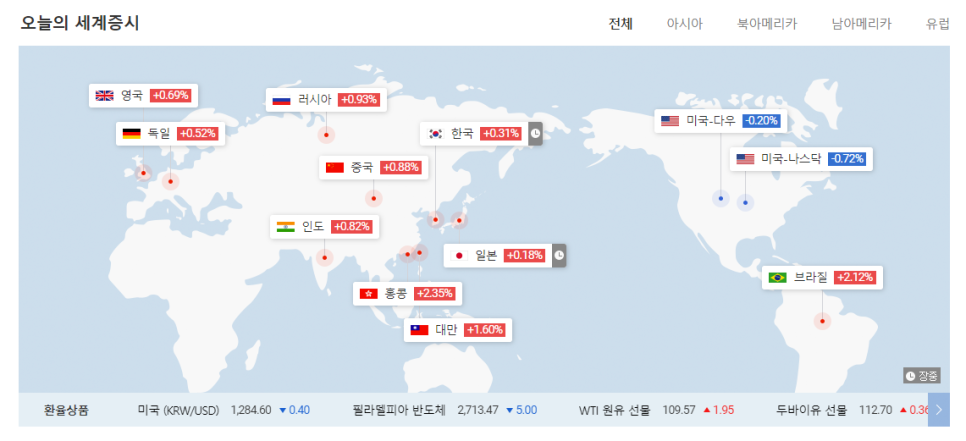Click the +2.12% Brazil change badge
The height and width of the screenshot is (441, 966).
point(856,278)
